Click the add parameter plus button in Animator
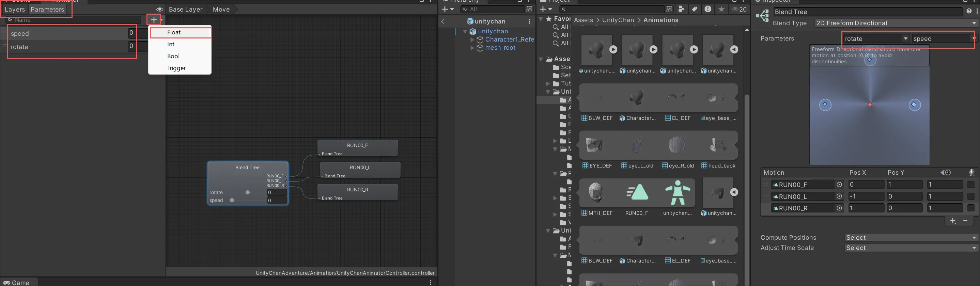980x286 pixels. point(154,20)
